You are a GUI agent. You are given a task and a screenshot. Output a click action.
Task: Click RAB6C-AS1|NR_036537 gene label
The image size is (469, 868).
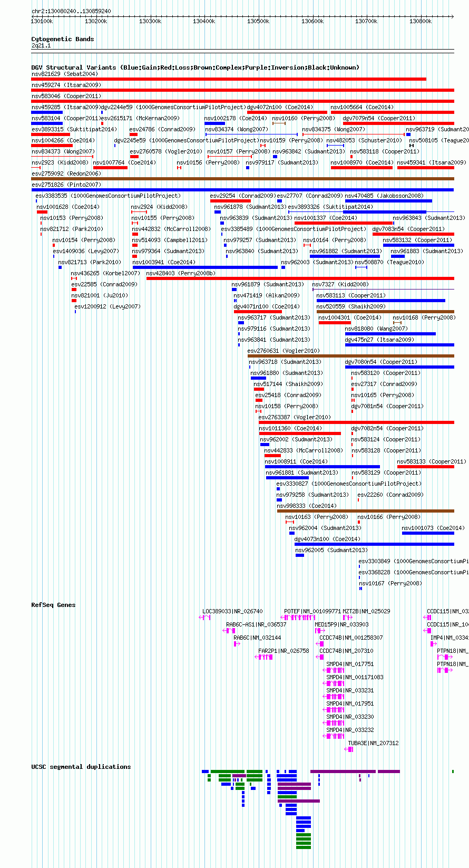click(x=256, y=624)
